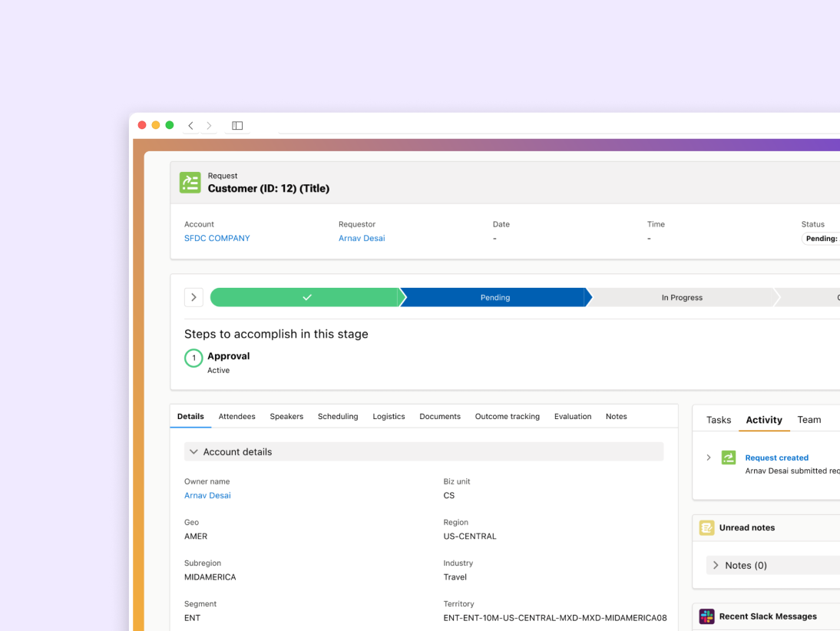Image resolution: width=840 pixels, height=631 pixels.
Task: Go back with browser back arrow
Action: (x=190, y=126)
